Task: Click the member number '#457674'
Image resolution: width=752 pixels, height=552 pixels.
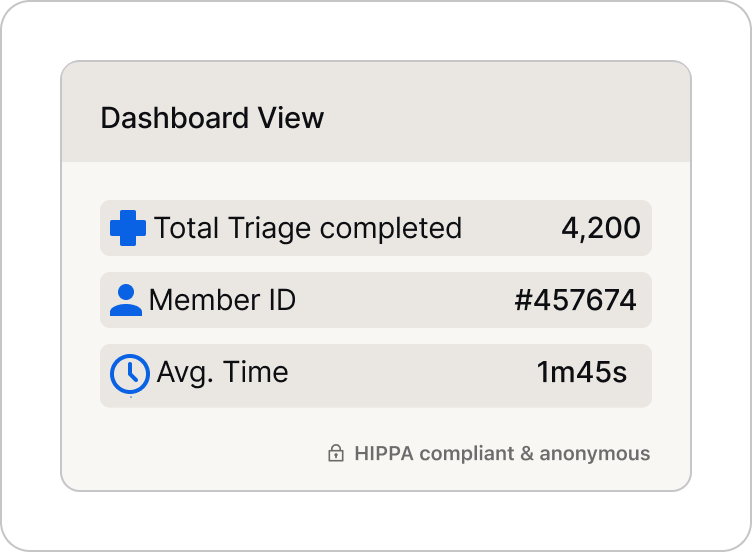Action: point(575,300)
